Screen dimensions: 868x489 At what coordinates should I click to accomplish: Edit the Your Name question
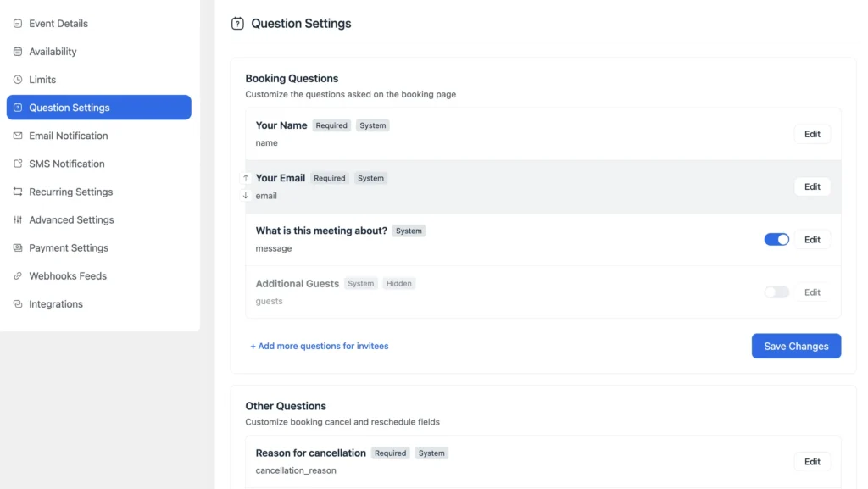811,133
